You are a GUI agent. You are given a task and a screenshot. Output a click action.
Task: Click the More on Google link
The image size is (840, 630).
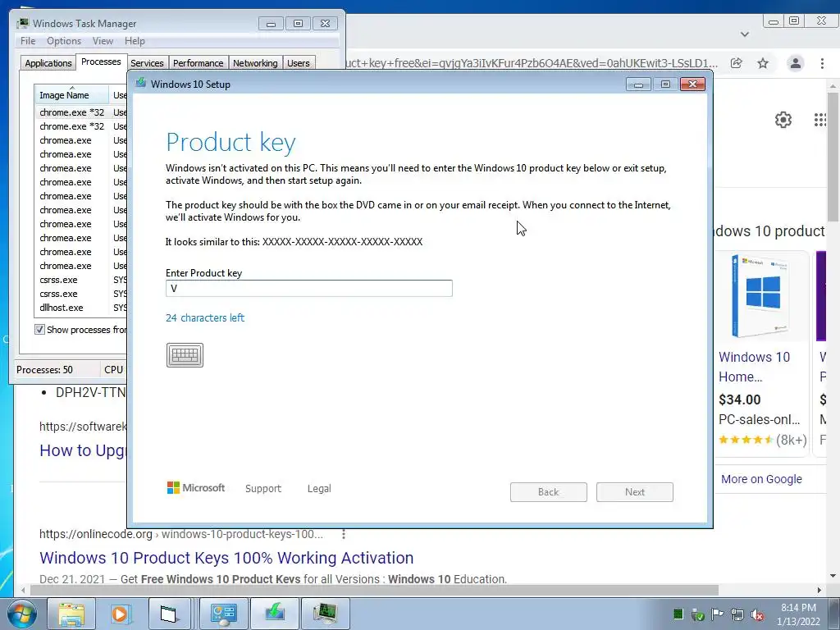761,479
